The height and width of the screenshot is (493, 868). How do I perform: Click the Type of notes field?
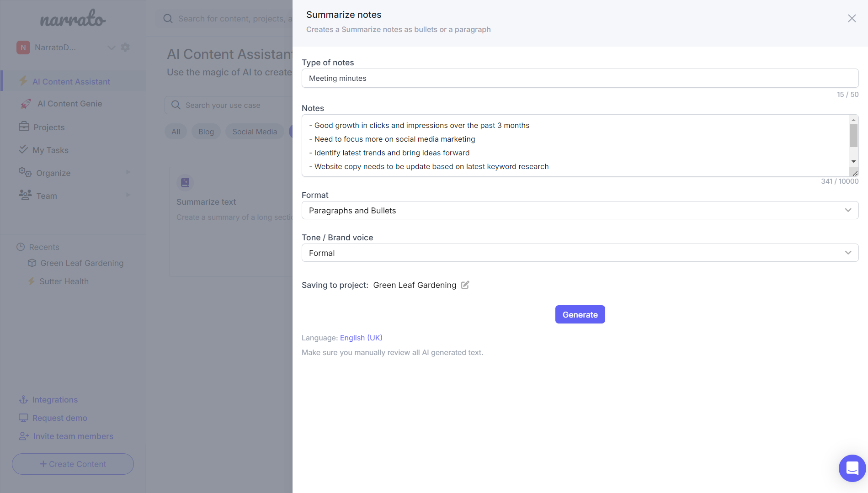click(580, 78)
